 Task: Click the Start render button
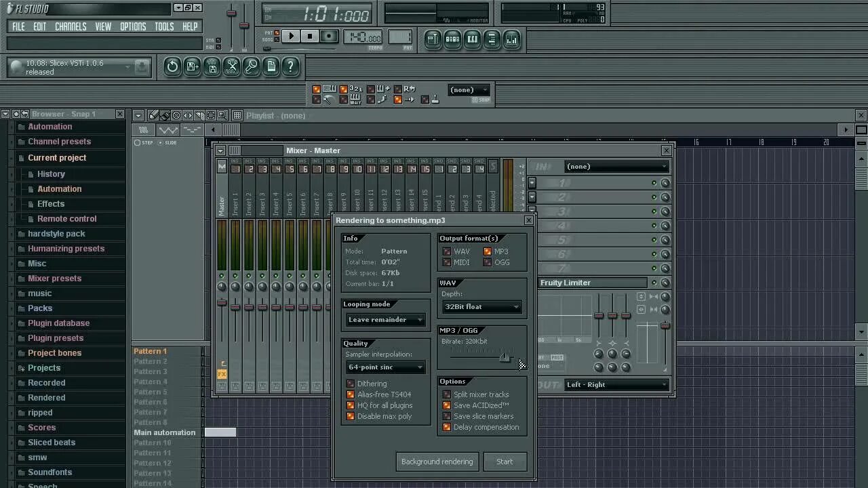[505, 462]
